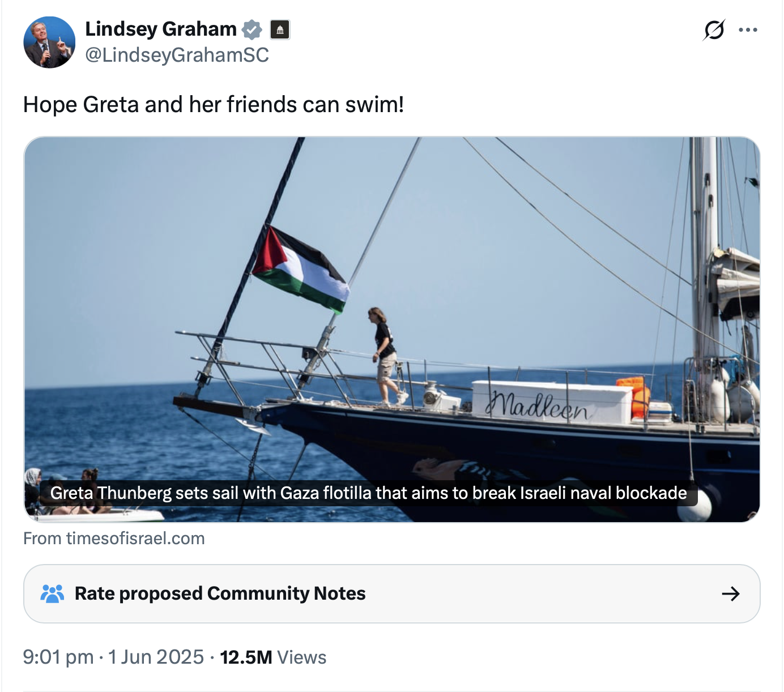Select the tweet text about Greta swimming

tap(214, 105)
